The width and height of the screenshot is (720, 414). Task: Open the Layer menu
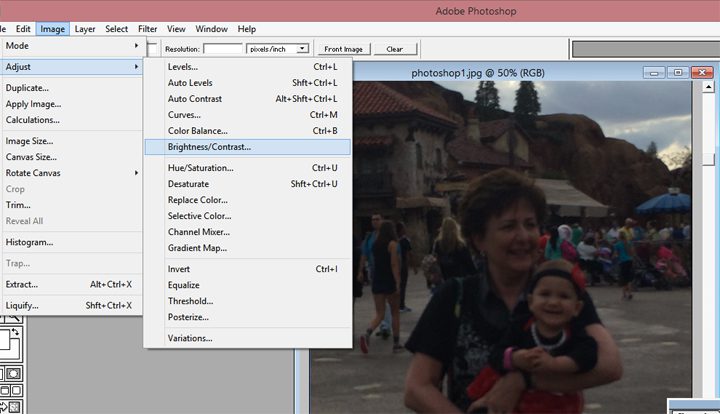85,29
